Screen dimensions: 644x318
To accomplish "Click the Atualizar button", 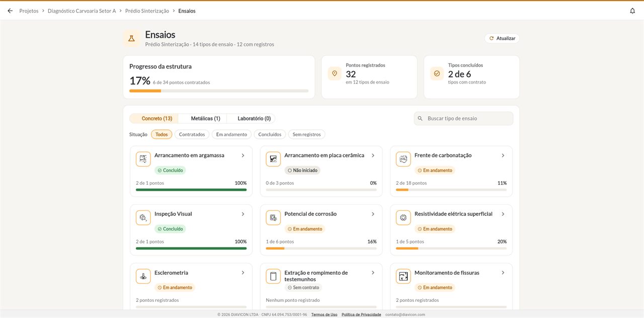I will coord(502,38).
